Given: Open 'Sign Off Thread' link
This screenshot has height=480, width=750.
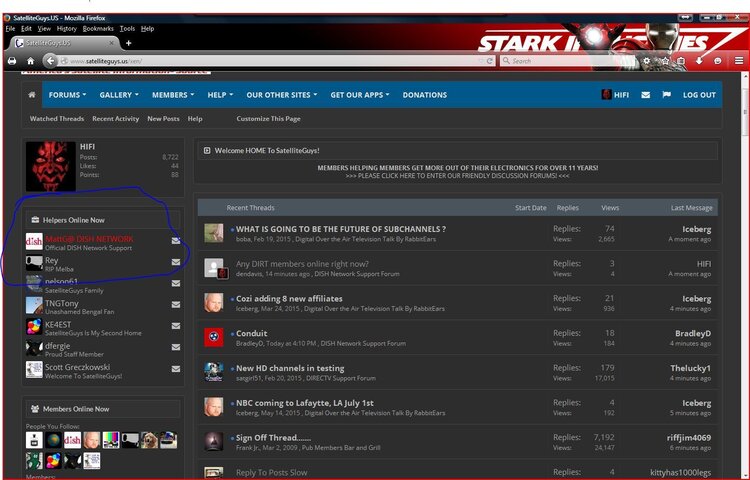Looking at the screenshot, I should pos(273,437).
